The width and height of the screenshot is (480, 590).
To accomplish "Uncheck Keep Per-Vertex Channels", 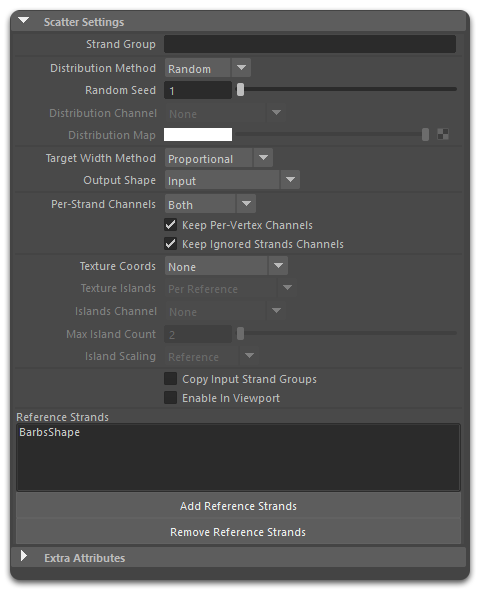I will (170, 225).
